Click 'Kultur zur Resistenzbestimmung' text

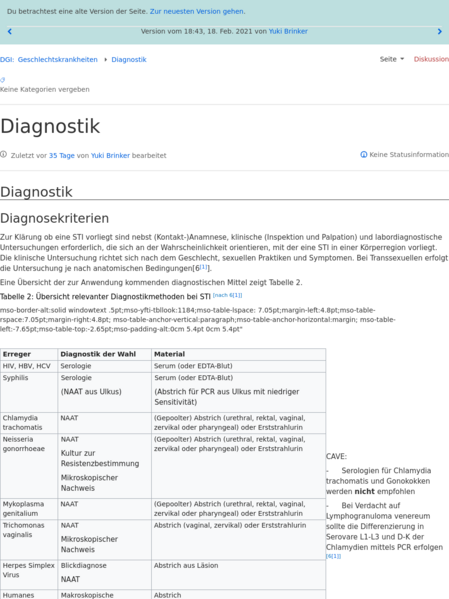(100, 458)
